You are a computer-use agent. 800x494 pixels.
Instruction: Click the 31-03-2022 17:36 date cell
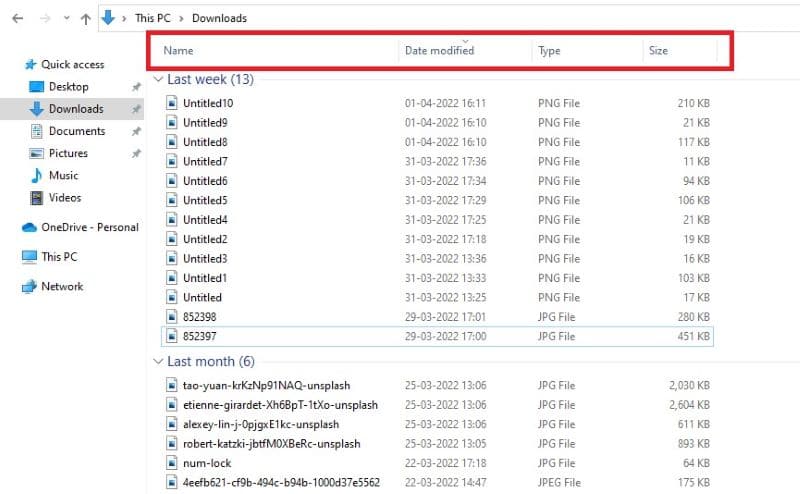tap(445, 161)
